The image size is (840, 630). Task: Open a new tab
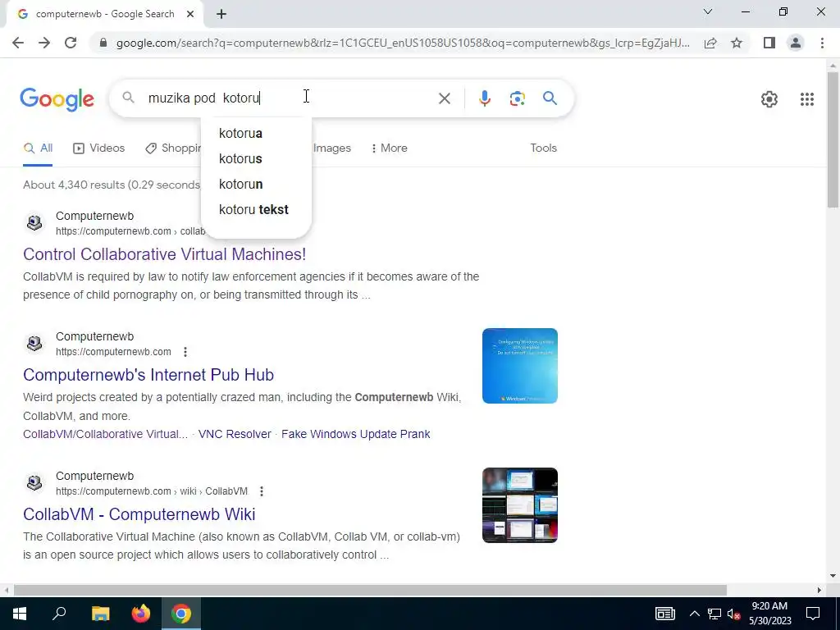(221, 15)
